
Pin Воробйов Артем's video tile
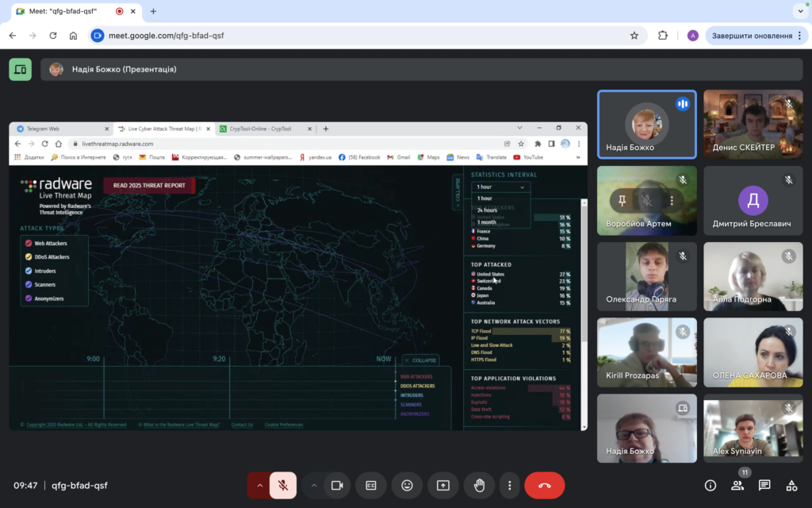click(x=622, y=201)
